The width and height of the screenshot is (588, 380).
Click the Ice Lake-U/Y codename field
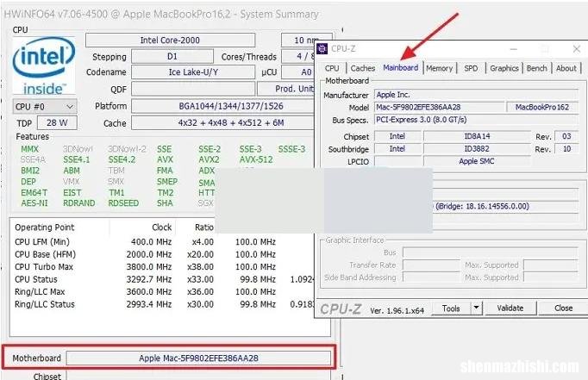coord(193,72)
